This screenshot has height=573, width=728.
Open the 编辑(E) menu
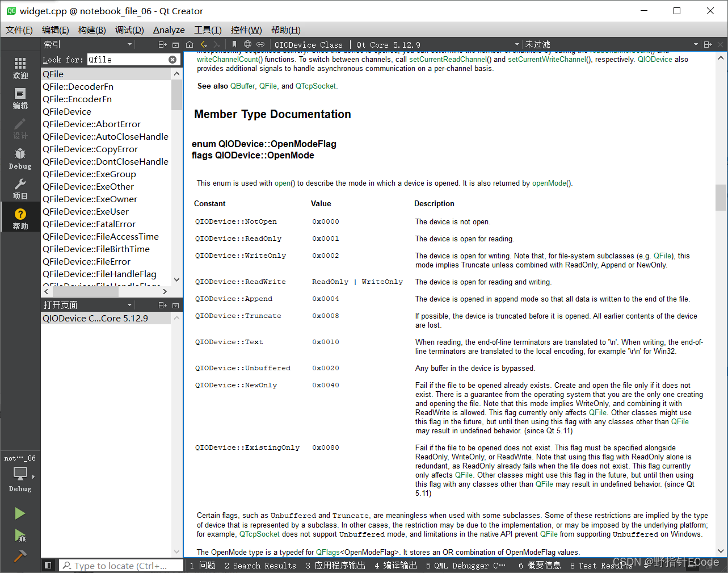[56, 30]
